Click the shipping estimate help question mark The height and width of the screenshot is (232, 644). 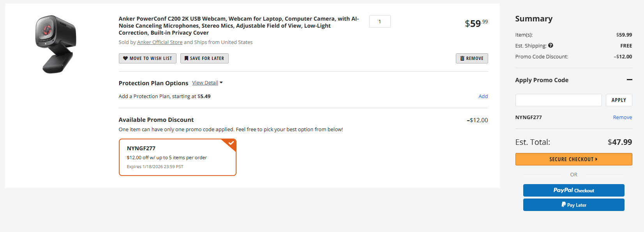(x=550, y=46)
